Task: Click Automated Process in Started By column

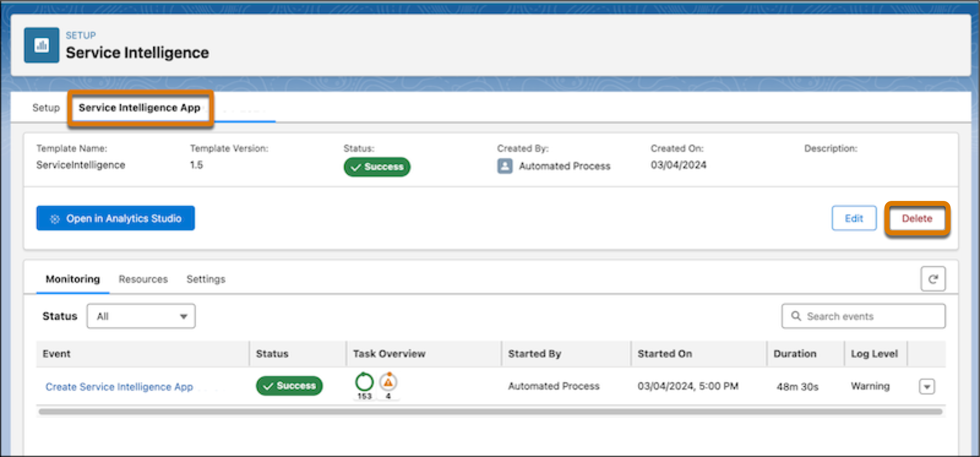Action: pos(554,386)
